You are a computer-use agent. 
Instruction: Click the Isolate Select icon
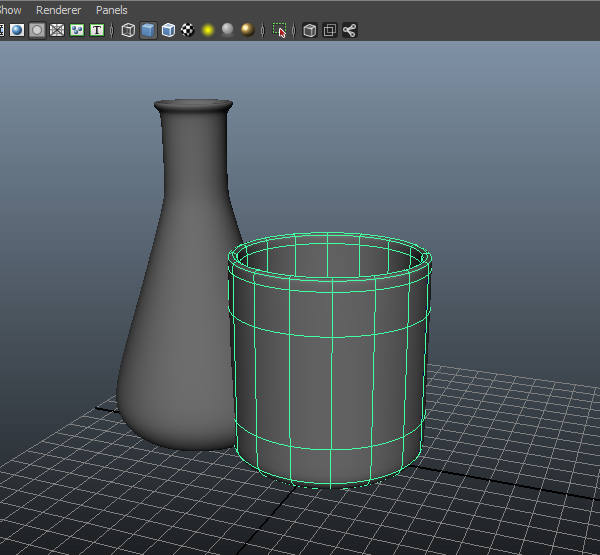280,30
